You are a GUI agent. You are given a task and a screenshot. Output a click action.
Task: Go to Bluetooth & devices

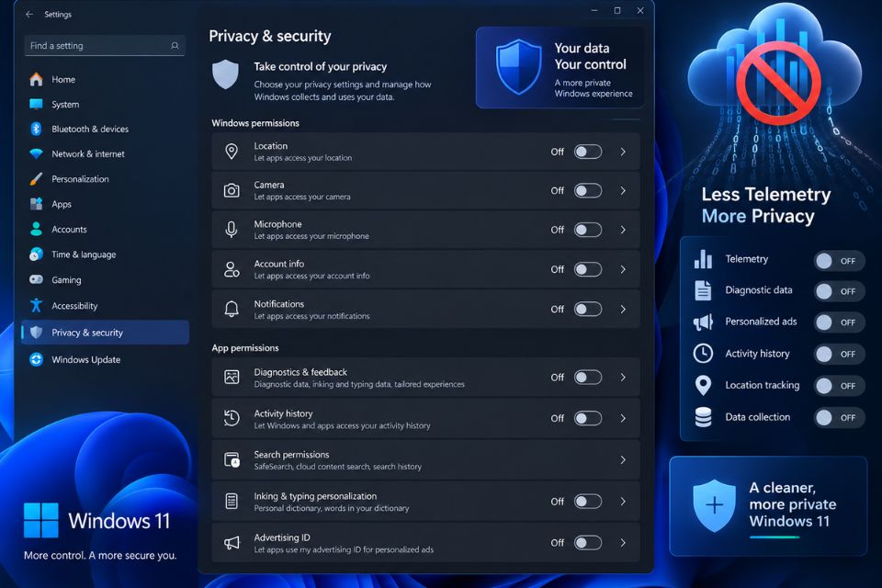coord(105,129)
